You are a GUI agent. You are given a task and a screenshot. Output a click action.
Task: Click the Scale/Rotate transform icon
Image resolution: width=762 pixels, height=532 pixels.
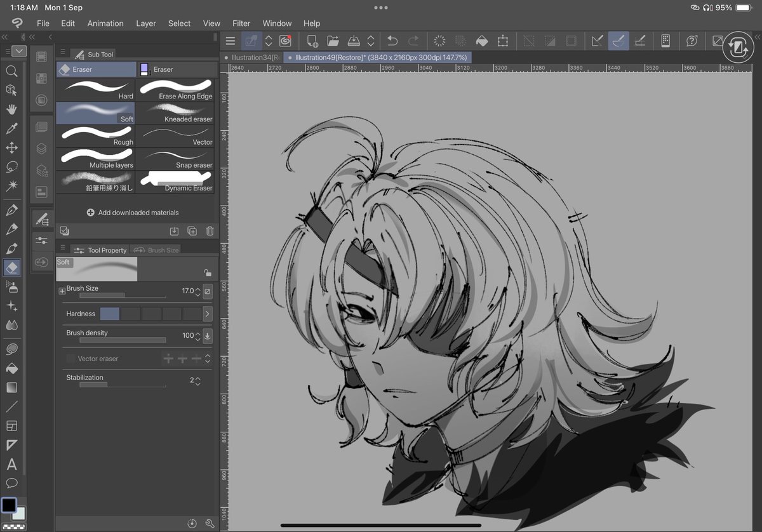(503, 41)
